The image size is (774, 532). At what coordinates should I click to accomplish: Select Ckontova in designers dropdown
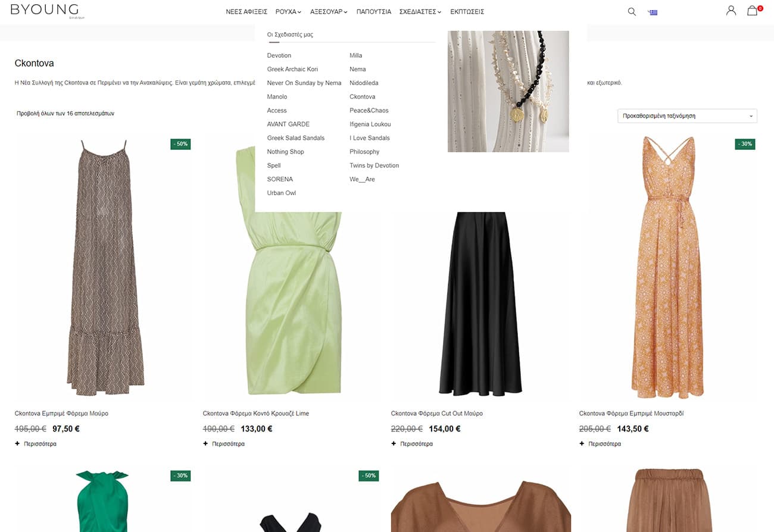362,96
